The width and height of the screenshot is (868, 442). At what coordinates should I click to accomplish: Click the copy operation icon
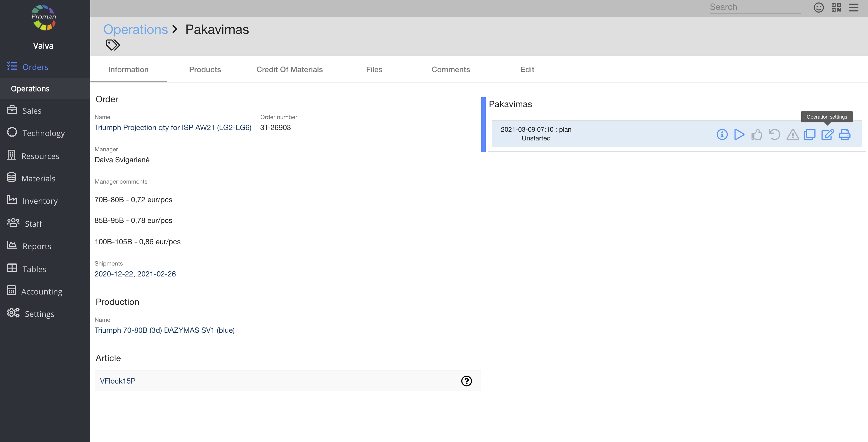point(810,134)
